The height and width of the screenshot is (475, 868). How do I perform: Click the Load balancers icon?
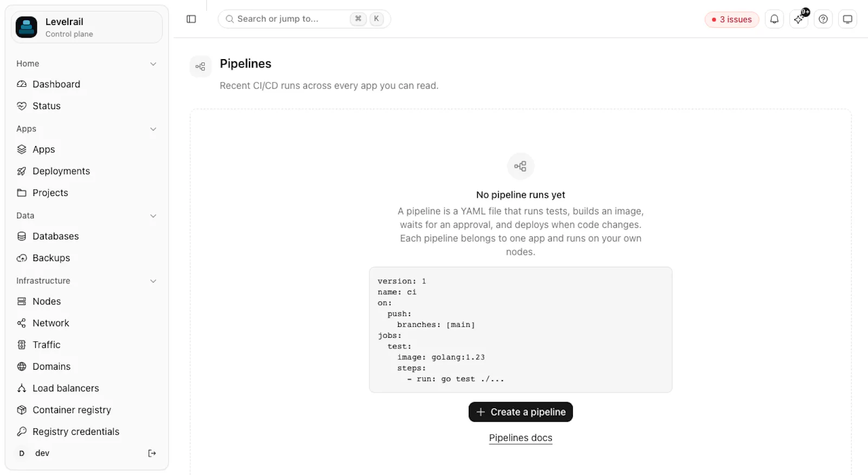click(22, 388)
